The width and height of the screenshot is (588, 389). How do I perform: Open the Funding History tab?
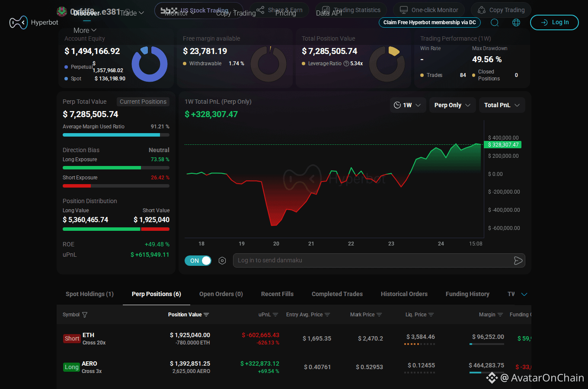[467, 294]
